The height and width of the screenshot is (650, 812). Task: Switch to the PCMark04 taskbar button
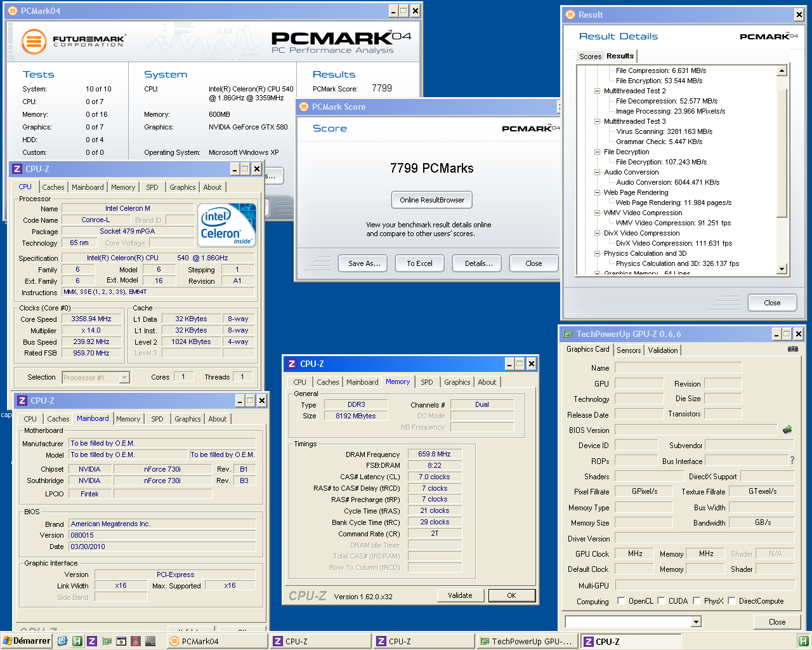(x=217, y=641)
